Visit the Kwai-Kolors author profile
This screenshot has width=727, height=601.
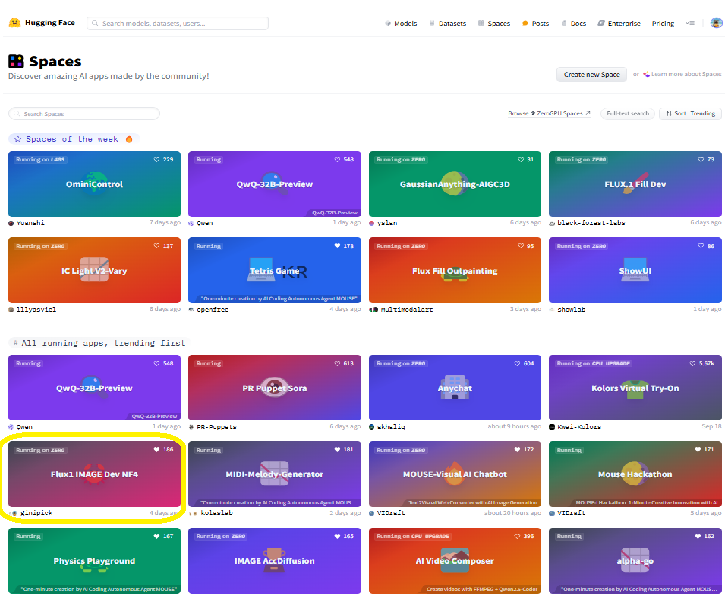tap(579, 427)
